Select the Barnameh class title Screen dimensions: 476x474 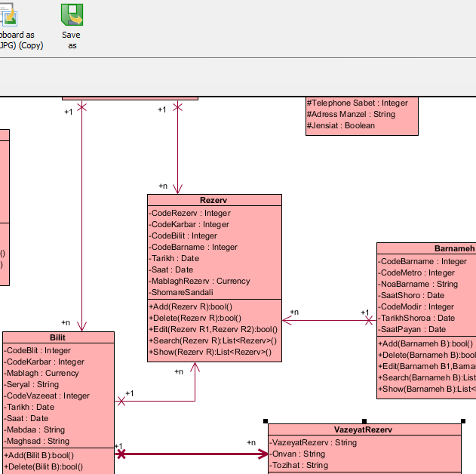pos(454,248)
